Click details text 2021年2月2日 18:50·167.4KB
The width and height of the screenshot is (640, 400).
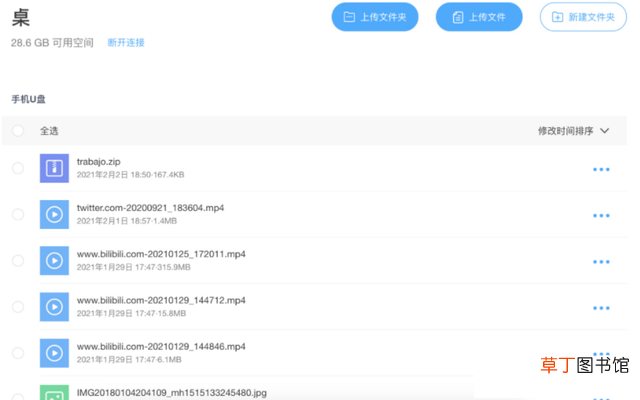pos(130,175)
